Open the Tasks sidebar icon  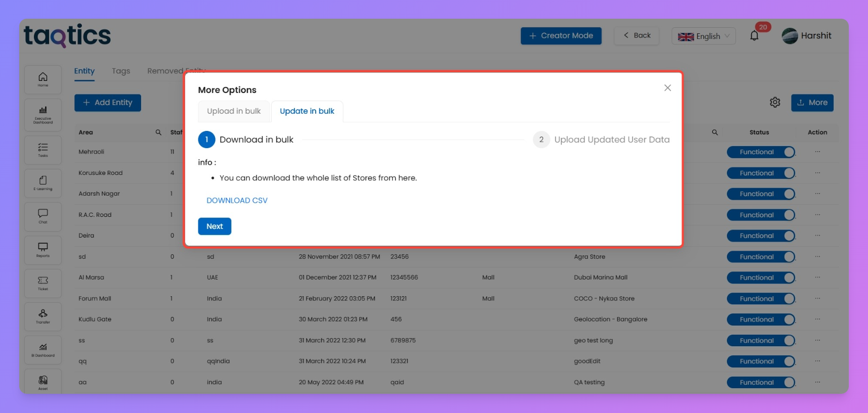click(x=43, y=150)
